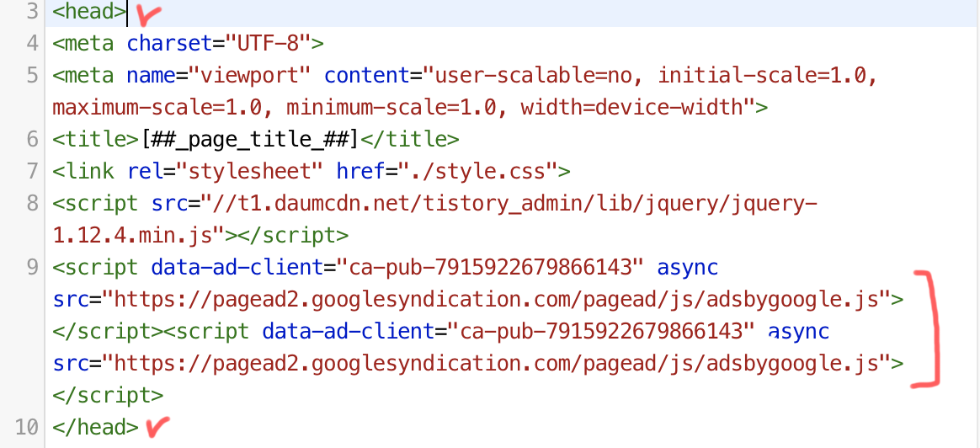Click line number 6 in the gutter
The image size is (980, 448).
(x=33, y=139)
